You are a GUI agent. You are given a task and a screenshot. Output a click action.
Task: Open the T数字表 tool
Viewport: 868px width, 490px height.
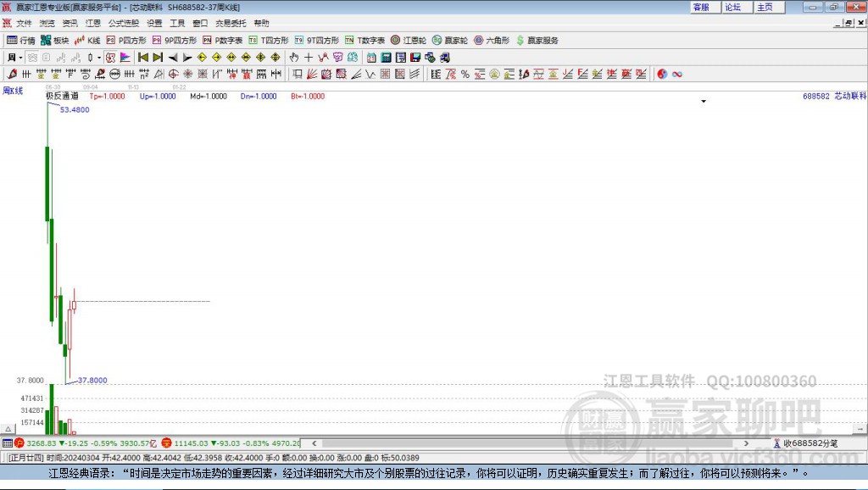[364, 41]
